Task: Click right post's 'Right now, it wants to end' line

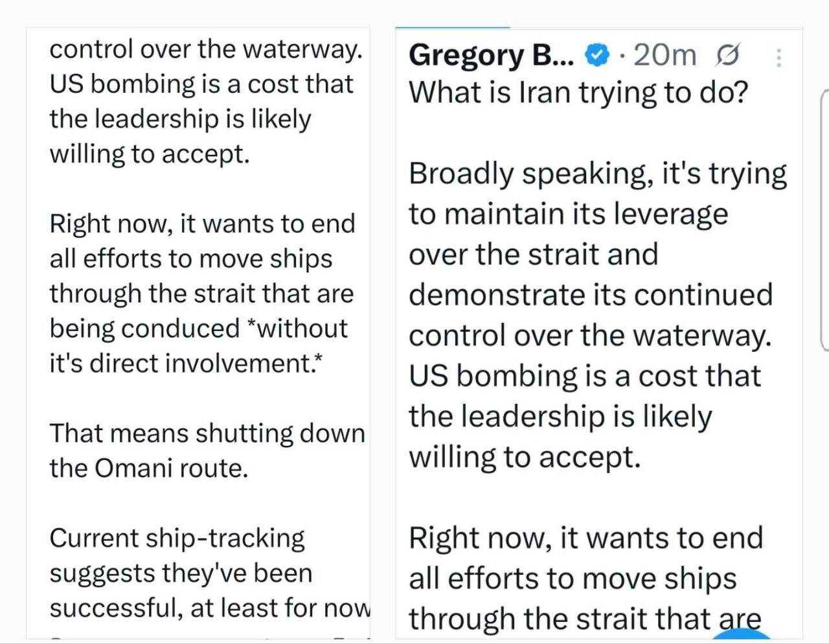Action: 586,538
